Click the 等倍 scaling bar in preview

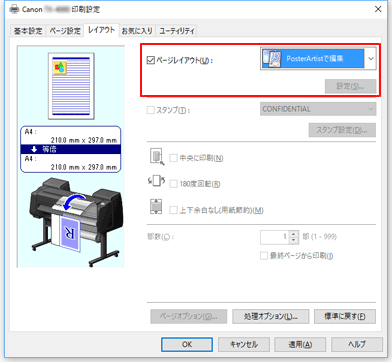[71, 149]
